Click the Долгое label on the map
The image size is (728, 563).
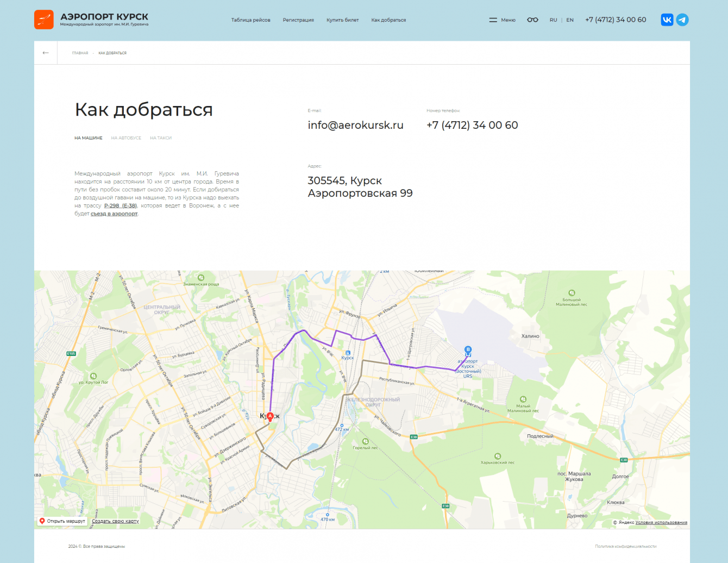tap(620, 477)
